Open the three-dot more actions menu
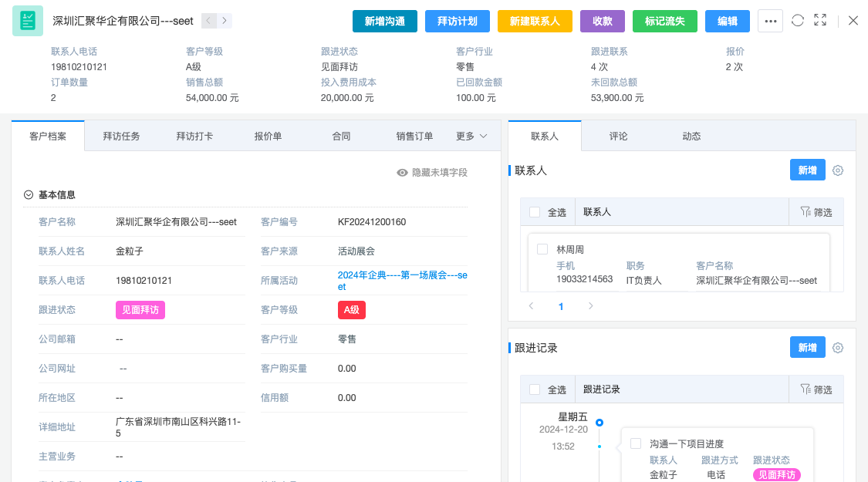 (x=770, y=22)
